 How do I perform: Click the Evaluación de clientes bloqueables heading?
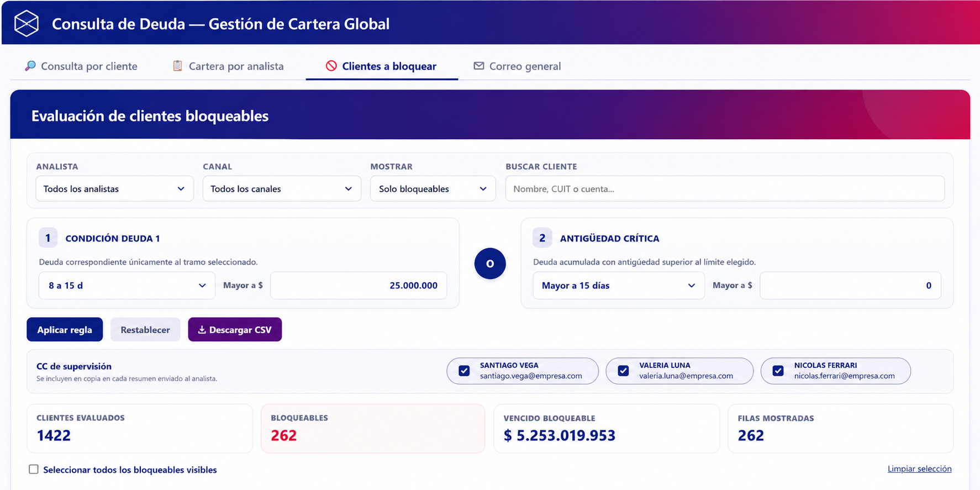coord(150,116)
